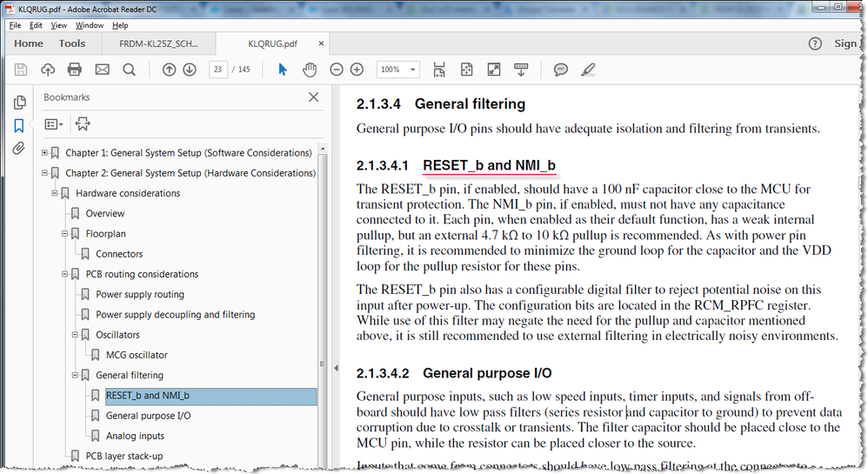The height and width of the screenshot is (474, 868).
Task: Click the 2.1.3.4.2 General purpose I/O heading
Action: pyautogui.click(x=454, y=373)
